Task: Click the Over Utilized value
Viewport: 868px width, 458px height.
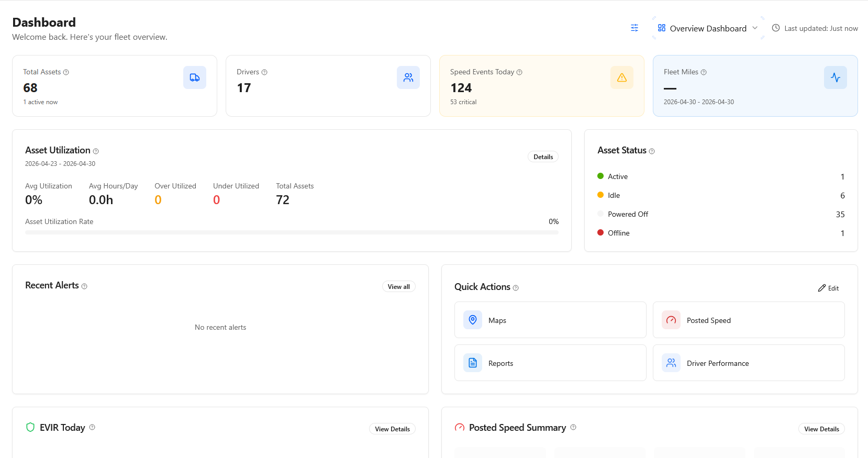Action: [x=158, y=200]
